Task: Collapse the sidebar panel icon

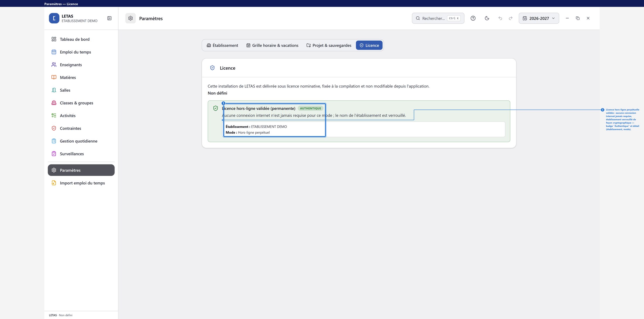Action: tap(109, 18)
